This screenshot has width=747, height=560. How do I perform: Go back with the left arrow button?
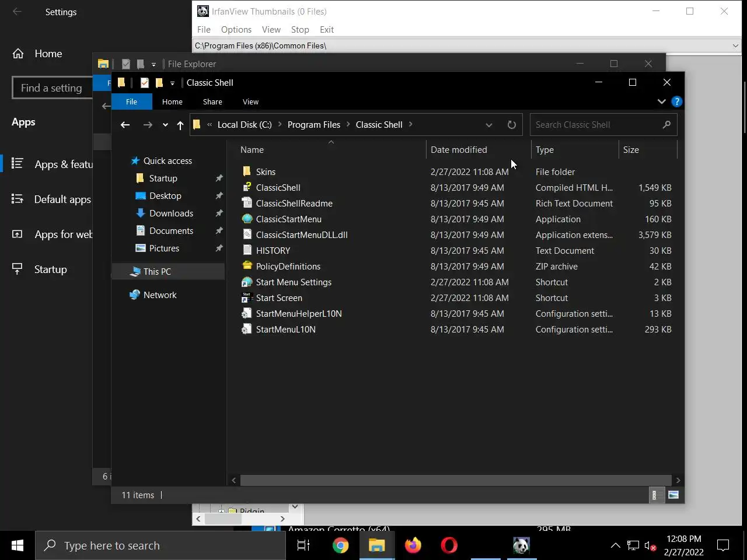pyautogui.click(x=125, y=125)
